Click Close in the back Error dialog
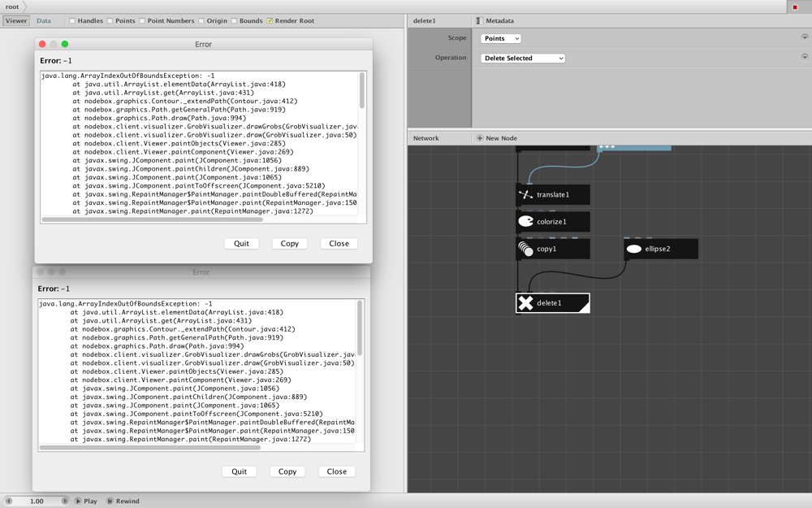This screenshot has width=812, height=508. (x=337, y=471)
